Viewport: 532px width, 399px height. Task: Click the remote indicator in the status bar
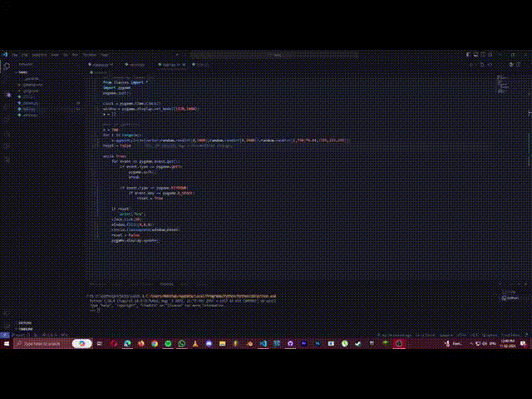tap(5, 335)
